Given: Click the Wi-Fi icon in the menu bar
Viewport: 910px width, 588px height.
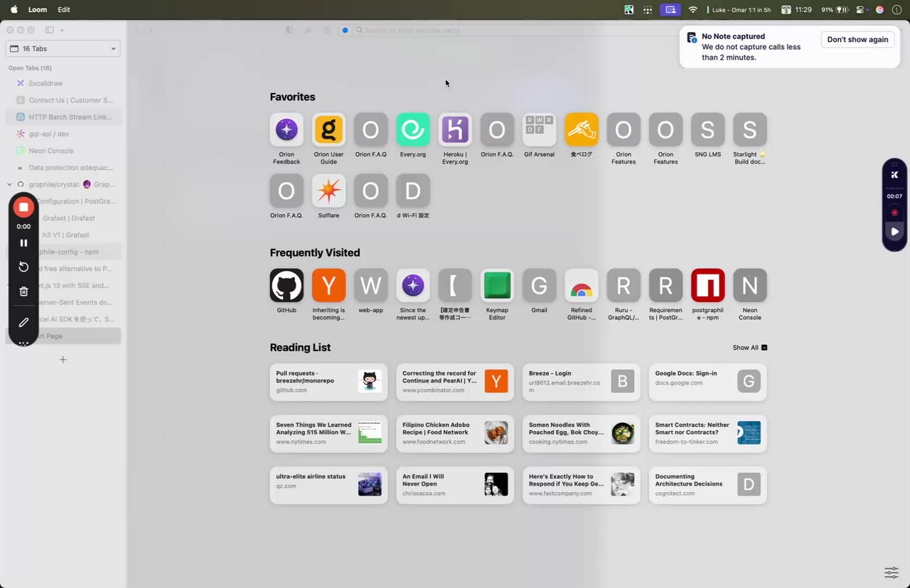Looking at the screenshot, I should tap(693, 10).
